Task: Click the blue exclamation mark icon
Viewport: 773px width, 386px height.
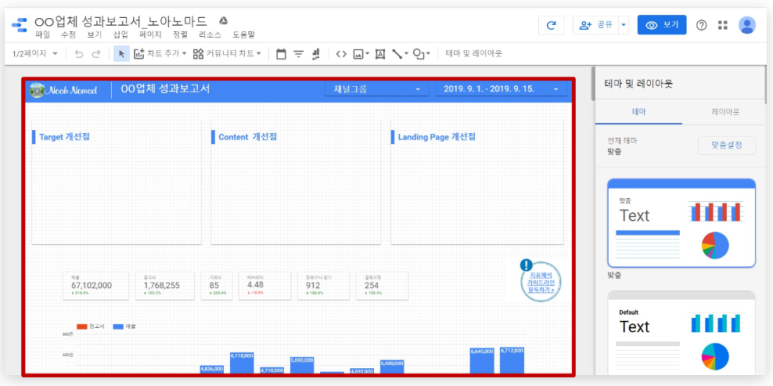Action: click(527, 265)
